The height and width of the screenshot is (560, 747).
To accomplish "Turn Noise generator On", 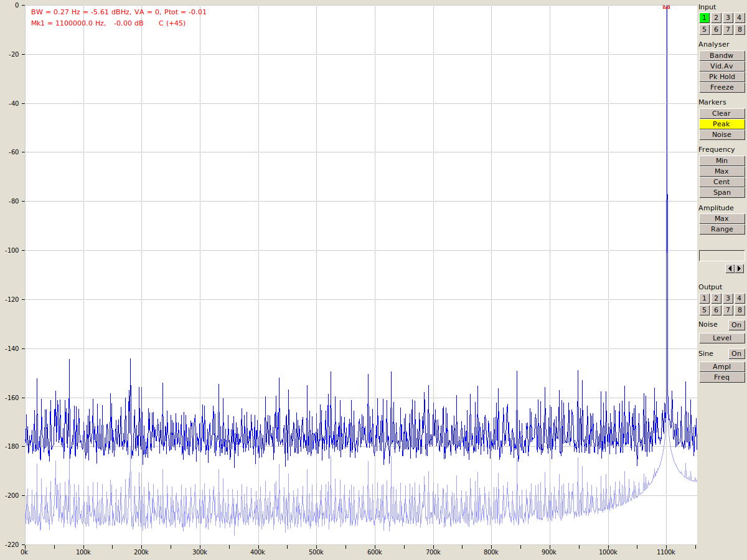I will tap(736, 325).
